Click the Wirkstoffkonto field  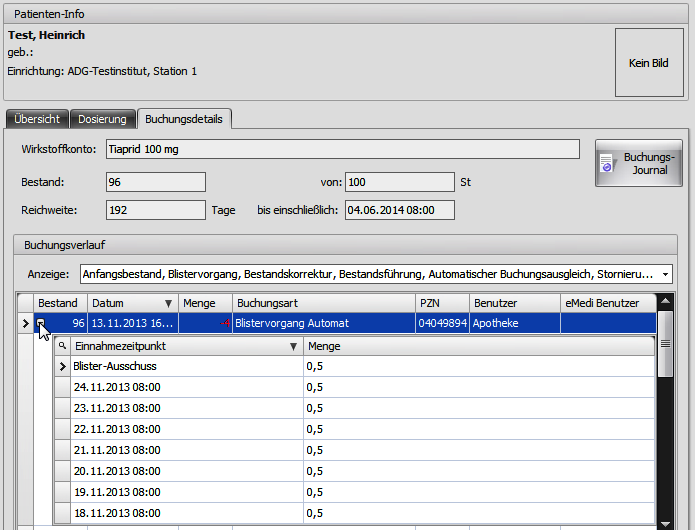343,149
